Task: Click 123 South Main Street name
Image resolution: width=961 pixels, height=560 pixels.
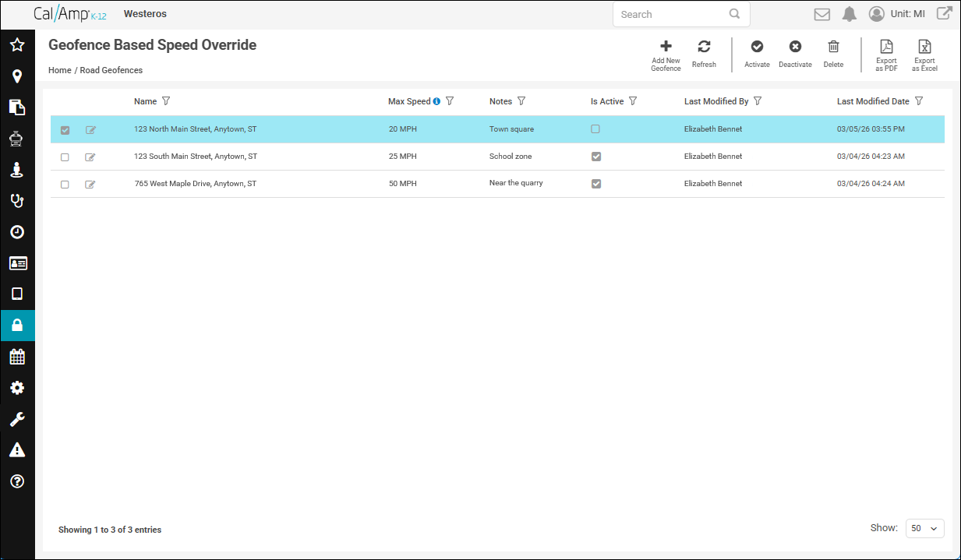Action: tap(196, 157)
